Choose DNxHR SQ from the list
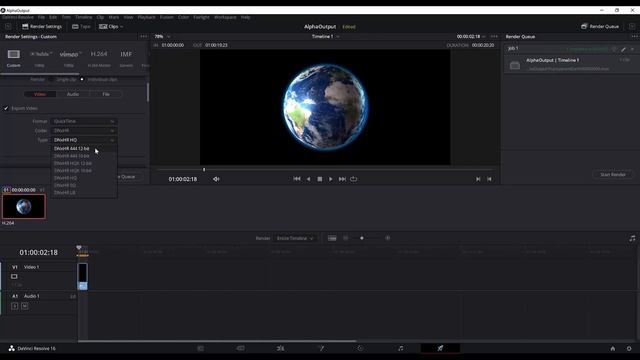The width and height of the screenshot is (640, 360). pyautogui.click(x=84, y=185)
